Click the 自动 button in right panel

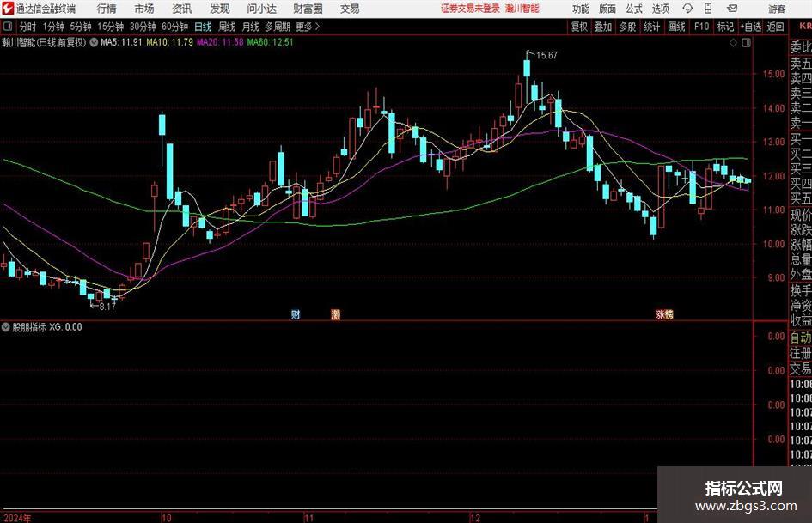click(800, 338)
